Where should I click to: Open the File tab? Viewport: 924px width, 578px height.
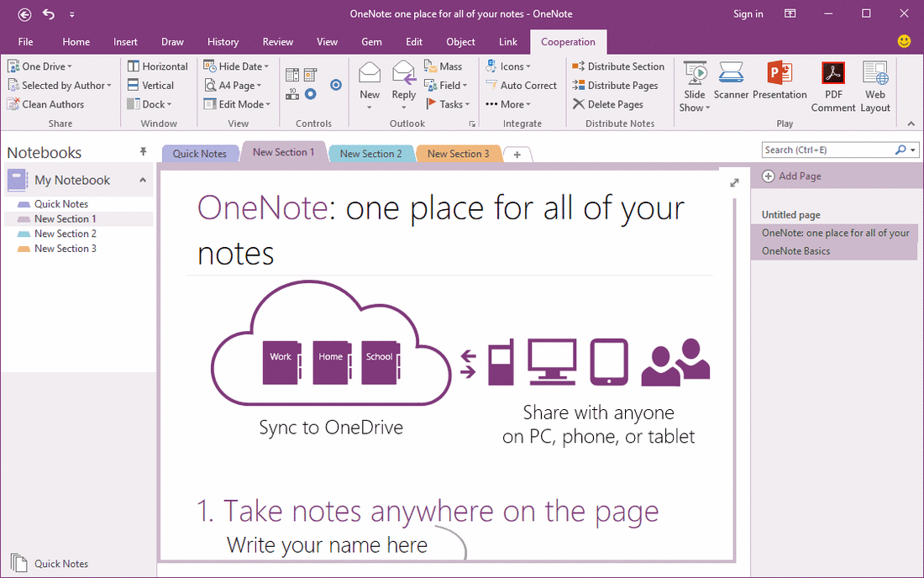pyautogui.click(x=25, y=42)
